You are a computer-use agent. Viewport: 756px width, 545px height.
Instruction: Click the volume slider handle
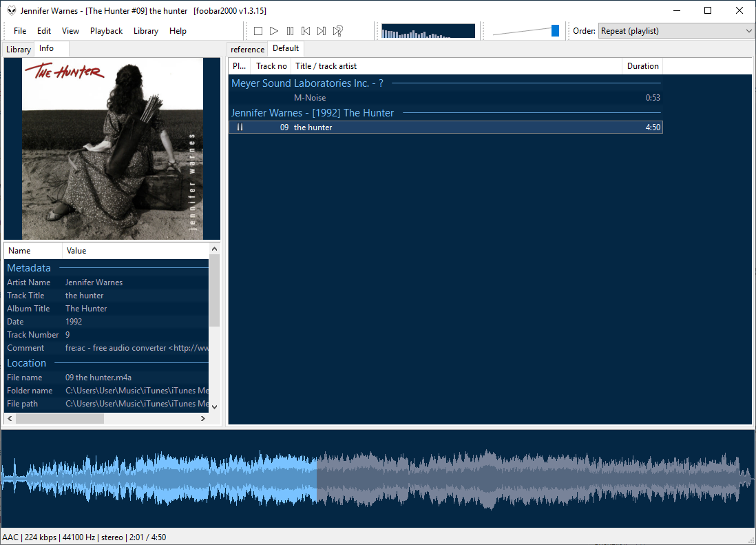pos(555,31)
